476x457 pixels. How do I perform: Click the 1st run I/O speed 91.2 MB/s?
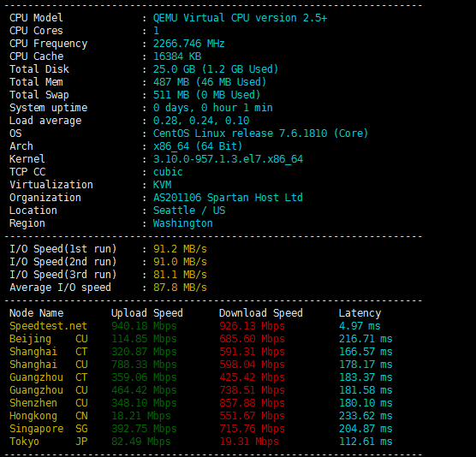coord(180,249)
